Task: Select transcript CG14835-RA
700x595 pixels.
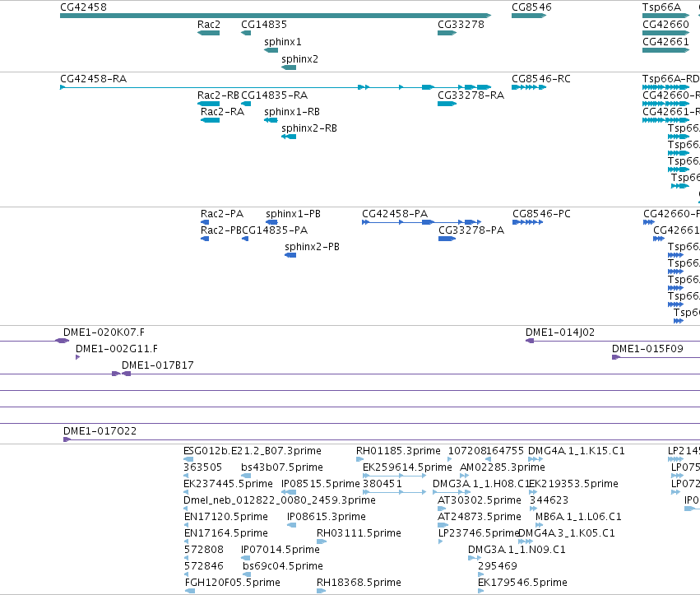Action: coord(274,95)
